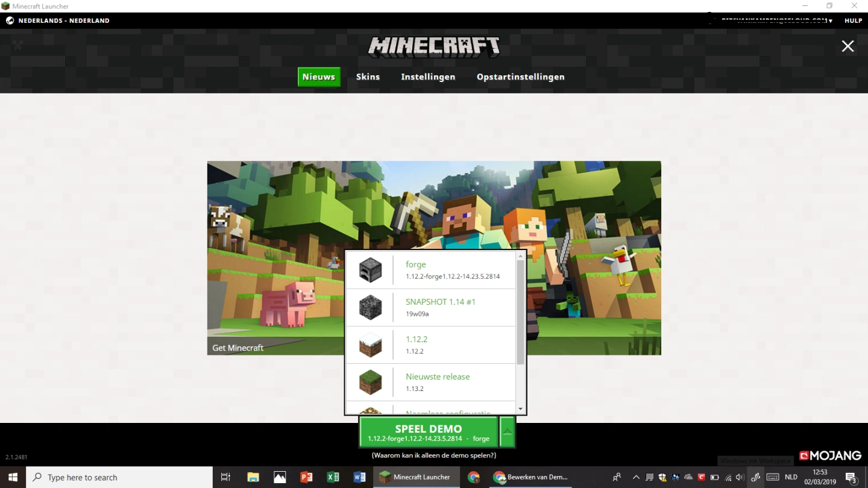Screen dimensions: 868x488
Task: Open the Photos app from the taskbar
Action: pos(280,477)
